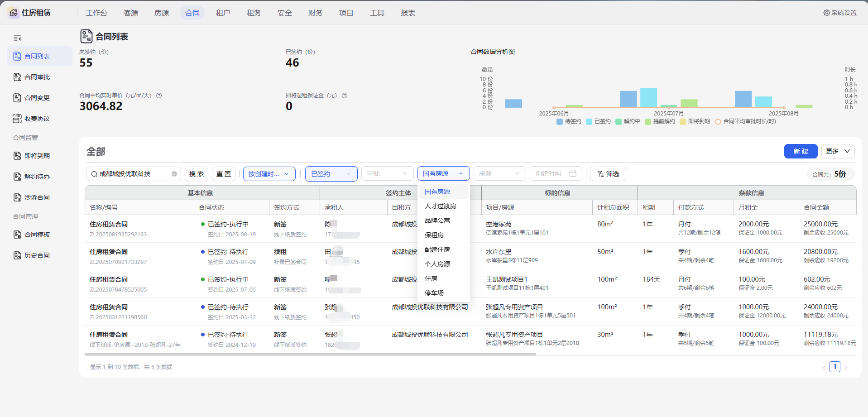Open the signed status dropdown

pyautogui.click(x=331, y=174)
